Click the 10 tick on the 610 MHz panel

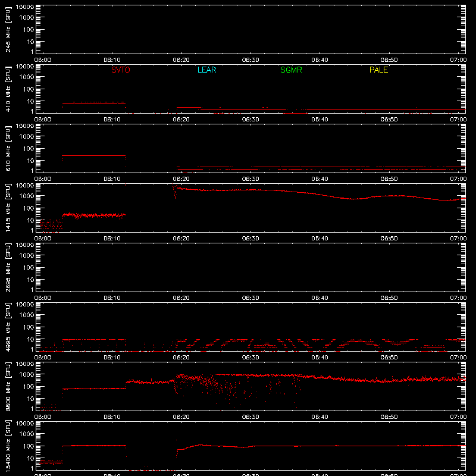tap(30, 161)
